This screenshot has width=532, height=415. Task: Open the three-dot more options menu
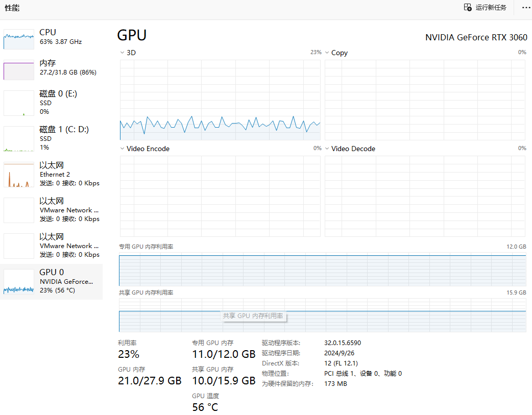click(x=526, y=8)
